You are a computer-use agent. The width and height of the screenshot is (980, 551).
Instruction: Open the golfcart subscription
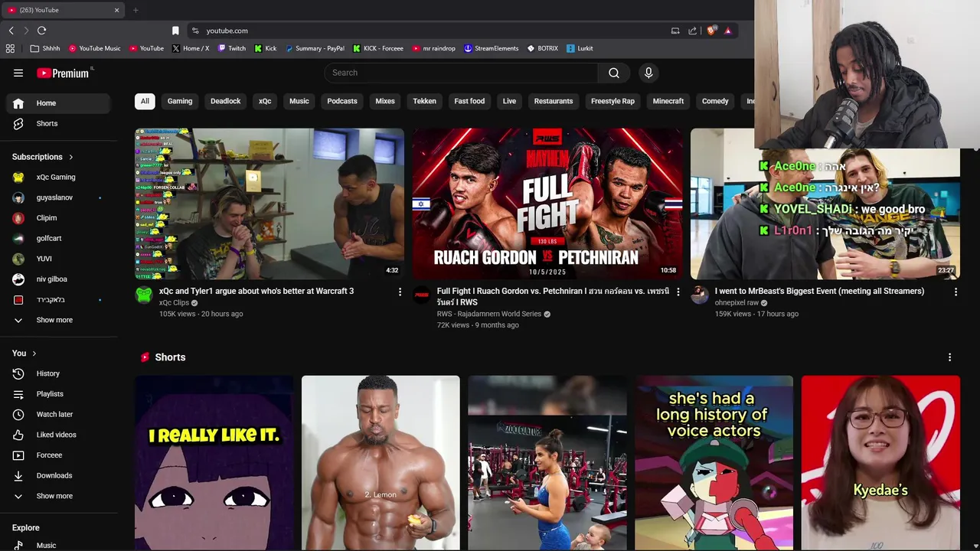coord(58,238)
